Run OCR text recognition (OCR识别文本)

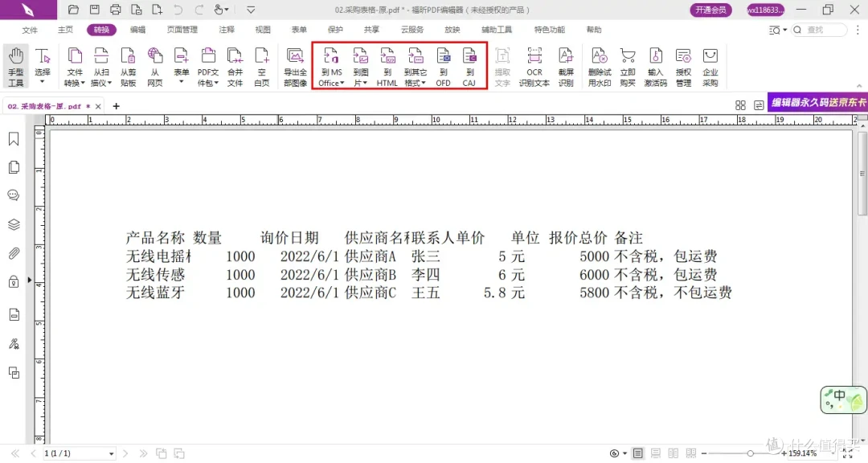[534, 67]
